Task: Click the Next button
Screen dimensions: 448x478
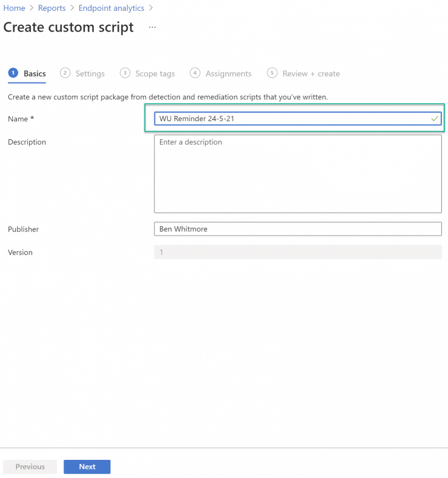Action: (x=87, y=466)
